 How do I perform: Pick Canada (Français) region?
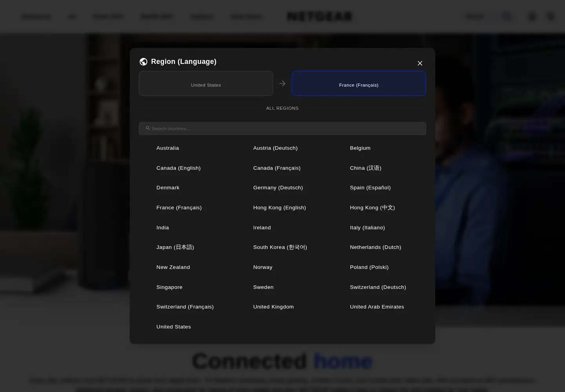pos(277,168)
